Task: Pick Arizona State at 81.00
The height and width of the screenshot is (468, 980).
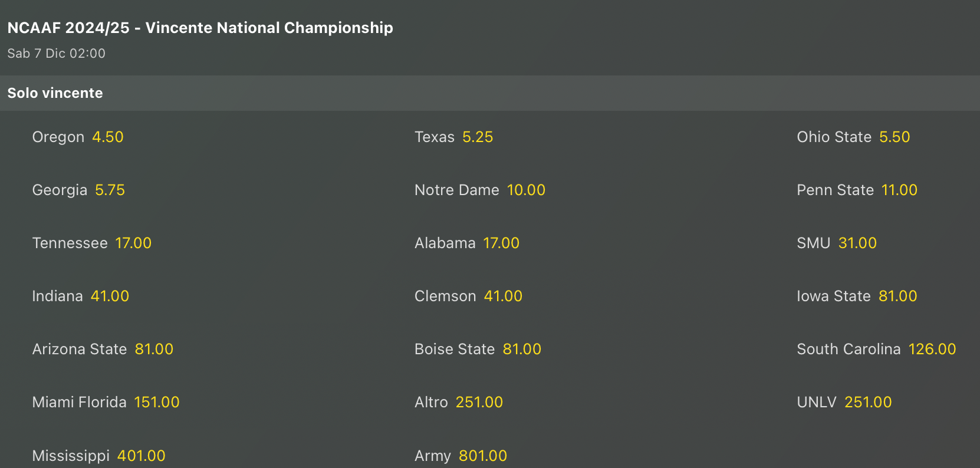Action: pos(103,350)
